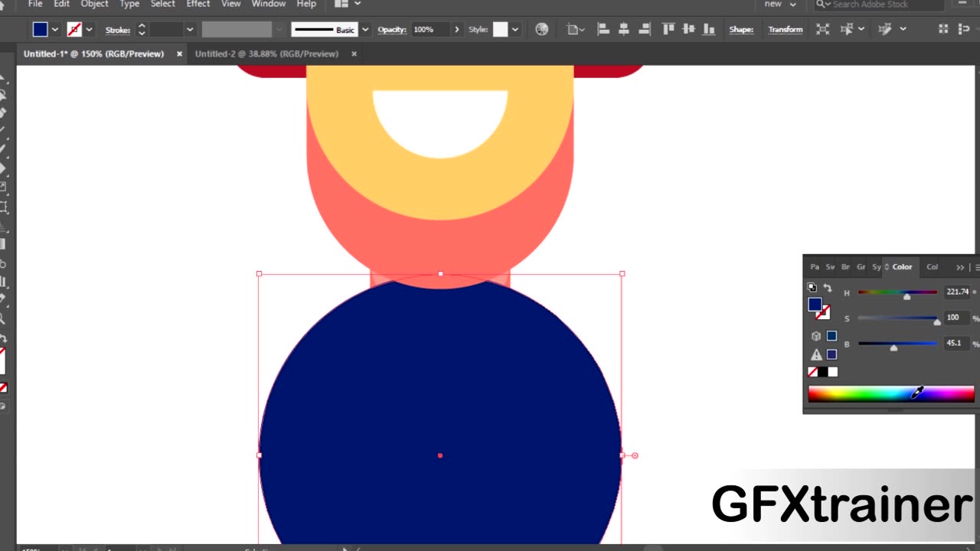The height and width of the screenshot is (551, 980).
Task: Select the fill box in Color panel
Action: pyautogui.click(x=815, y=305)
